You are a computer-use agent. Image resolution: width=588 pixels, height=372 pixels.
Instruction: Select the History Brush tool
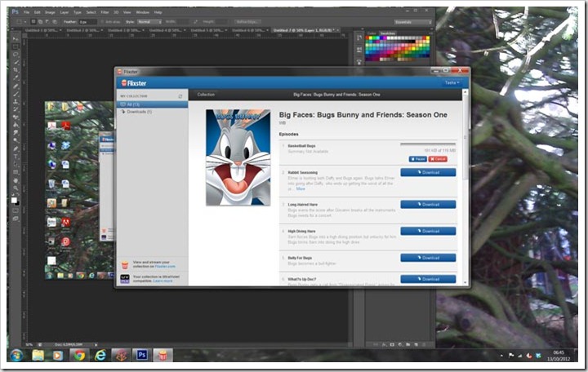pos(16,110)
